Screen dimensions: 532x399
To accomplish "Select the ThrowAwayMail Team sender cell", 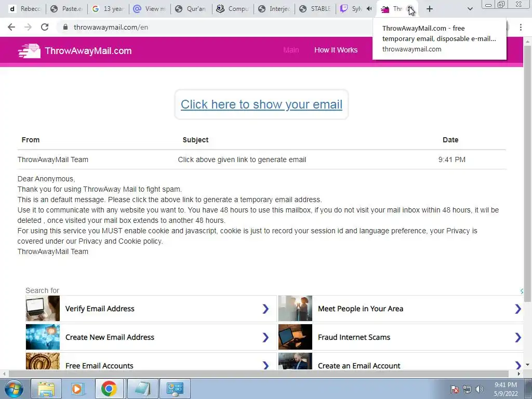I will click(53, 159).
